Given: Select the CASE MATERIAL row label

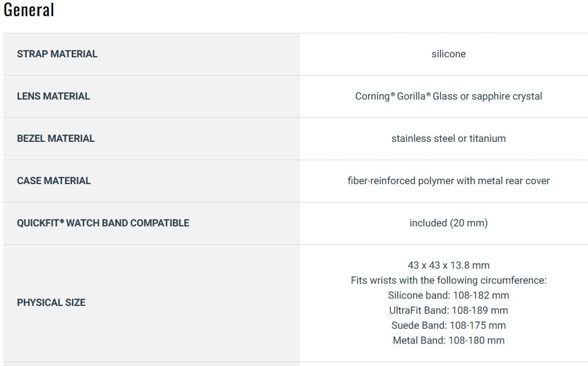Looking at the screenshot, I should tap(54, 181).
